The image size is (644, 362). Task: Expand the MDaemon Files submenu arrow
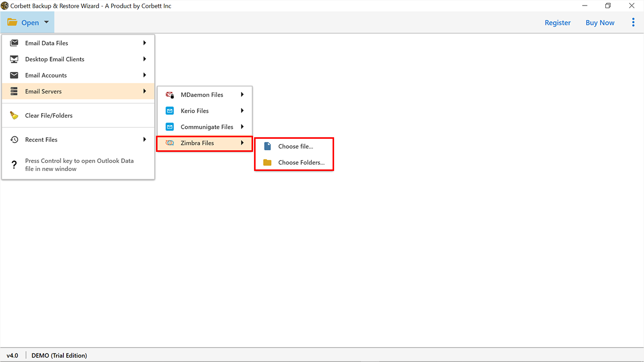(x=242, y=95)
